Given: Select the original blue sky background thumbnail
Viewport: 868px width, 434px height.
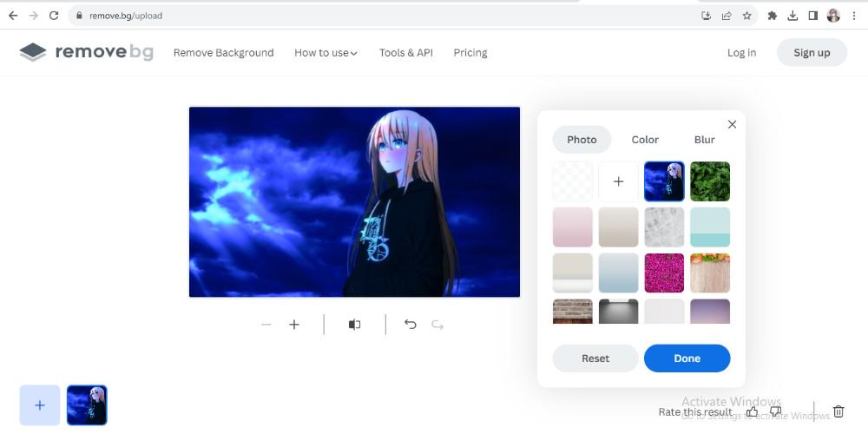Looking at the screenshot, I should [664, 181].
